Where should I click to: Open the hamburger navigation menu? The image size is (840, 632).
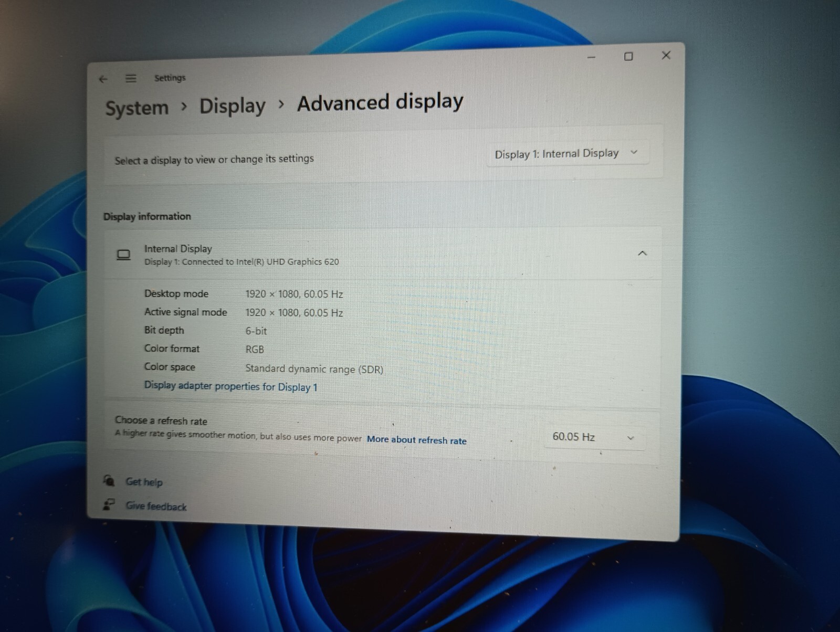pyautogui.click(x=131, y=78)
